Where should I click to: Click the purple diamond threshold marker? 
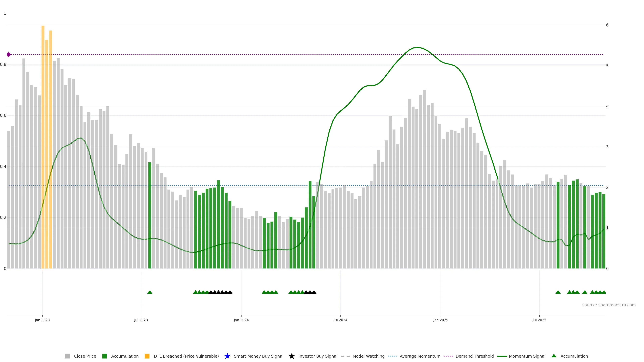[9, 54]
